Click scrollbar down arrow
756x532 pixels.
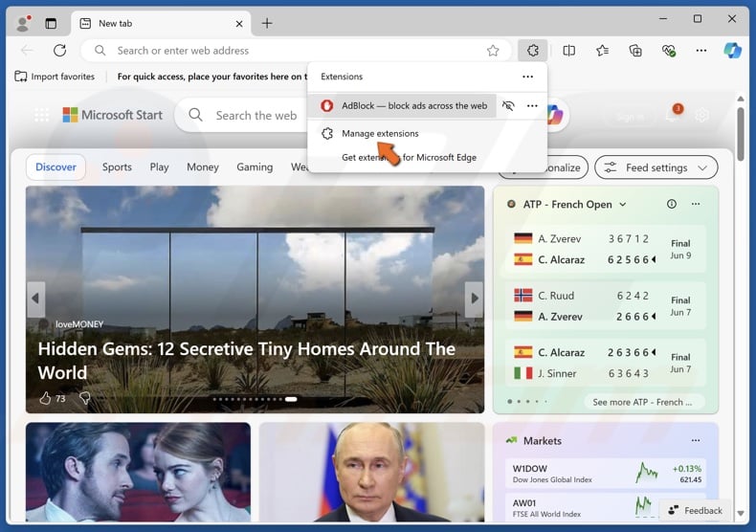point(740,513)
